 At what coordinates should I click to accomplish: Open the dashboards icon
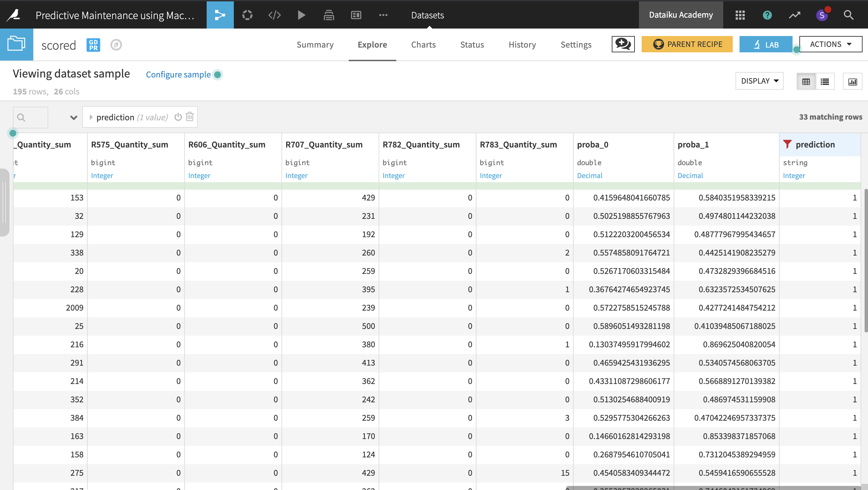[356, 15]
